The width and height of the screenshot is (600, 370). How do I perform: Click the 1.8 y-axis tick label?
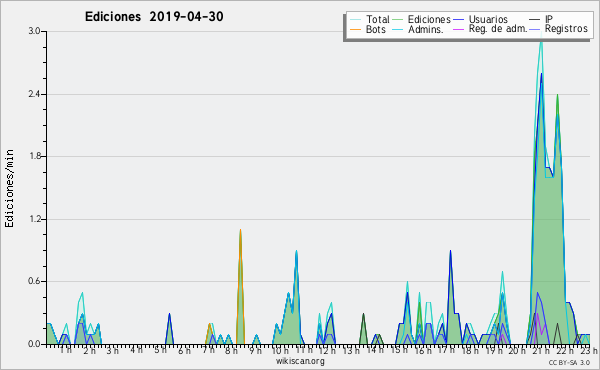[x=34, y=156]
